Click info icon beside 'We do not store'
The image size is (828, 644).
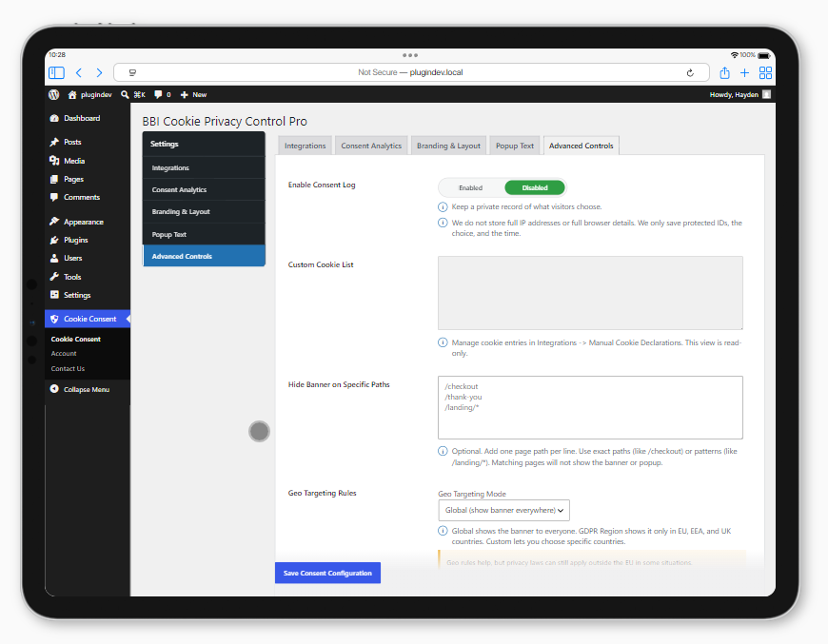[443, 223]
